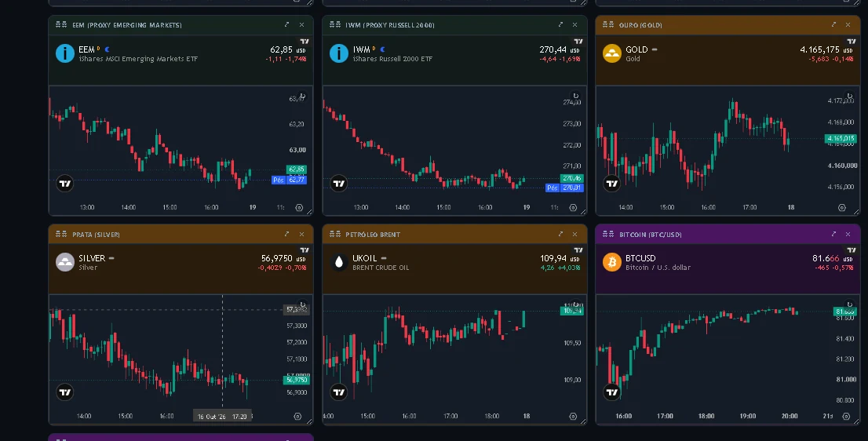
Task: Reset the SILVER chart view
Action: 302,304
